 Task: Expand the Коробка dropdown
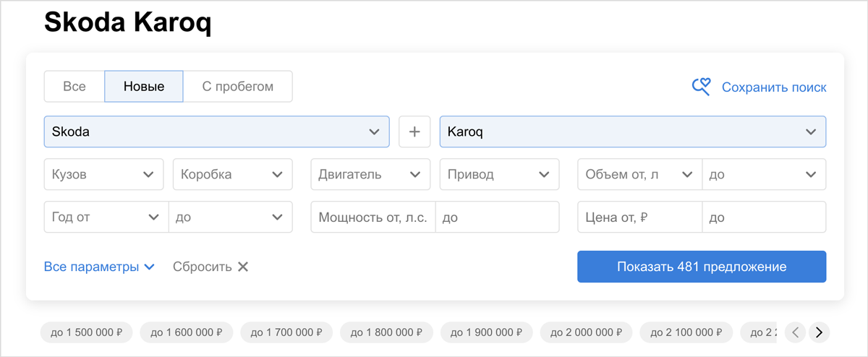pos(233,175)
